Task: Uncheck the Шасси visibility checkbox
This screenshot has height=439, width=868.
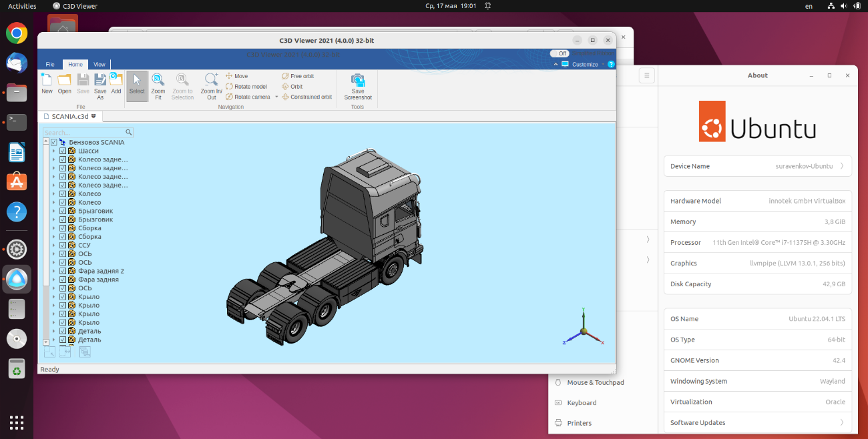Action: 63,151
